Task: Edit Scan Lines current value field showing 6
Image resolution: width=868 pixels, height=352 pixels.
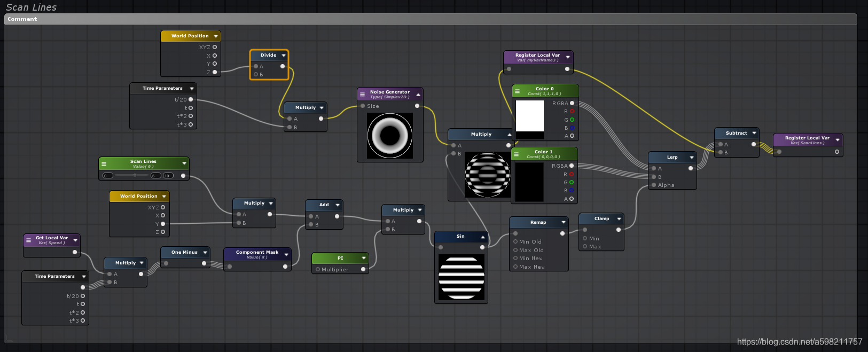Action: (x=155, y=176)
